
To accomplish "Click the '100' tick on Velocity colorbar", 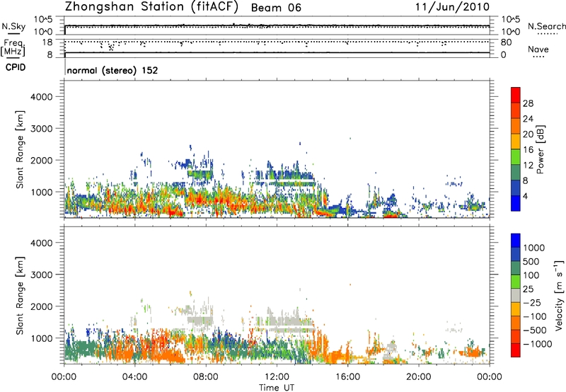I will point(531,275).
